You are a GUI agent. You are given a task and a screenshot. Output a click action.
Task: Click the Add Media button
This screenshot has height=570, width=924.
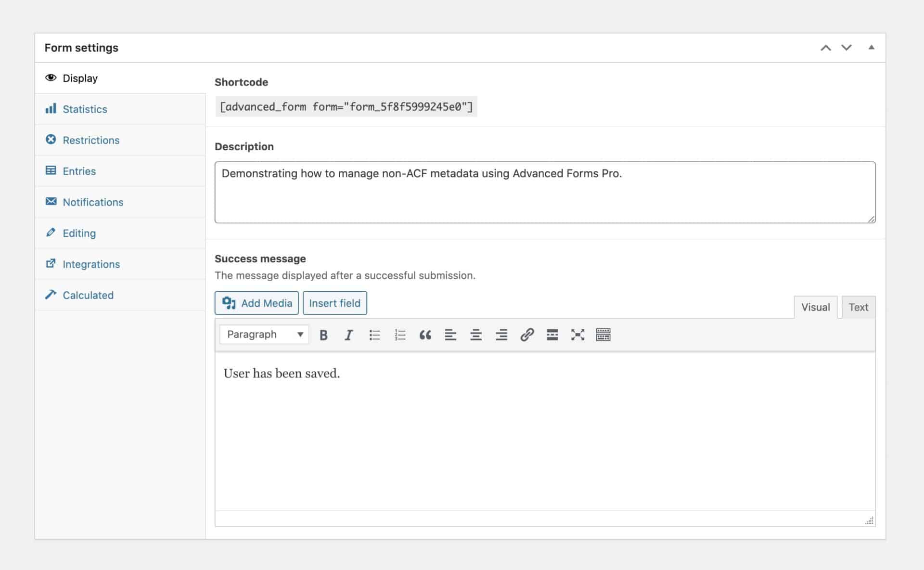pyautogui.click(x=257, y=303)
